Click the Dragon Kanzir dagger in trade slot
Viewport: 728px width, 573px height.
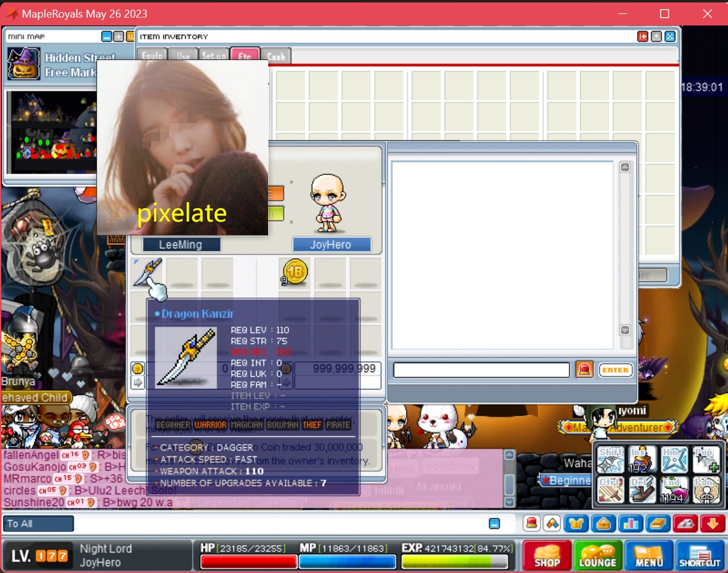tap(147, 271)
